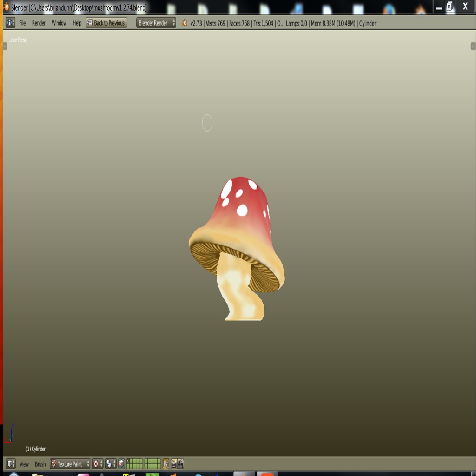Click the Back to Previous button
This screenshot has height=476, width=476.
tap(106, 23)
